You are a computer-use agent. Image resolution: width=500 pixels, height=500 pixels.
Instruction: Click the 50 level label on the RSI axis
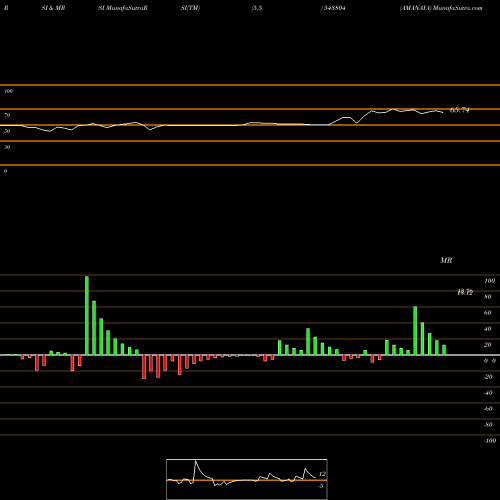[x=7, y=131]
